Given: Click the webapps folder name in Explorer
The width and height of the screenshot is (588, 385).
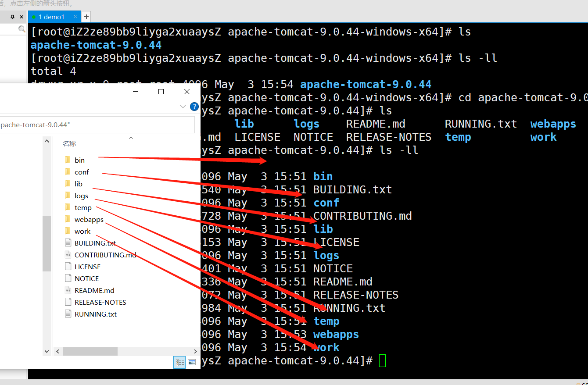Looking at the screenshot, I should [x=89, y=219].
